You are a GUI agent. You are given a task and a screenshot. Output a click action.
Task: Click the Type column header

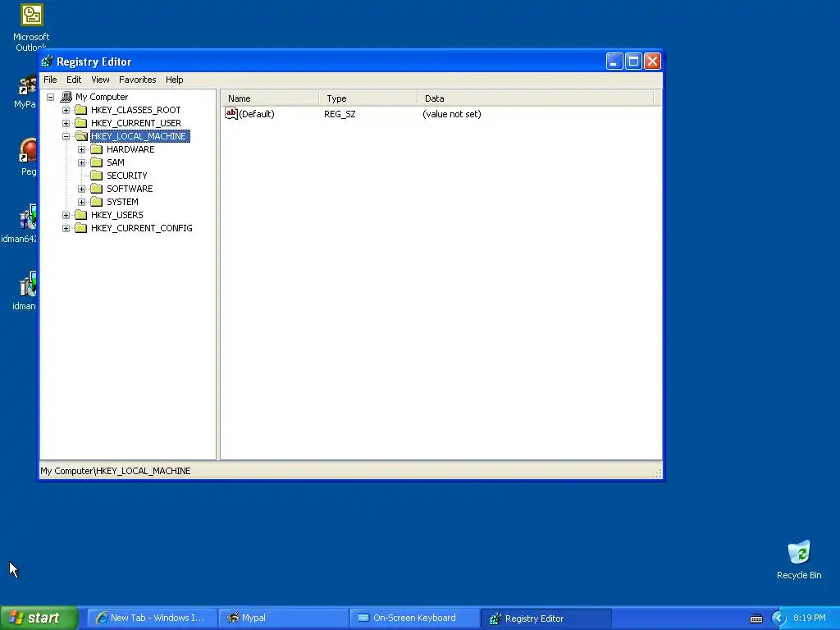point(368,98)
